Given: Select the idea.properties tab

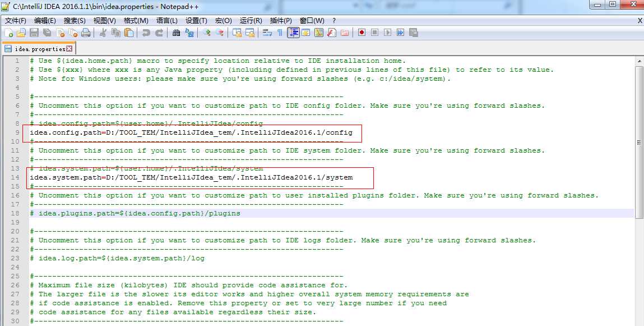Looking at the screenshot, I should coord(39,49).
